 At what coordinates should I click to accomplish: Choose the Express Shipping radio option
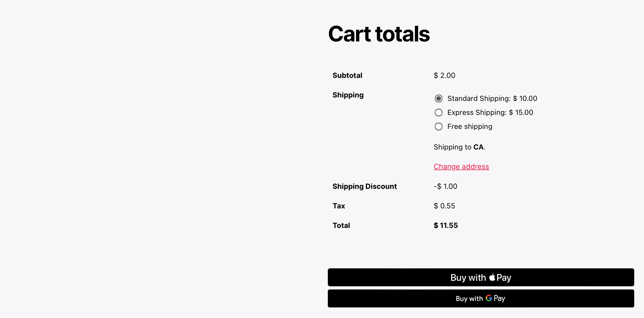(x=438, y=113)
